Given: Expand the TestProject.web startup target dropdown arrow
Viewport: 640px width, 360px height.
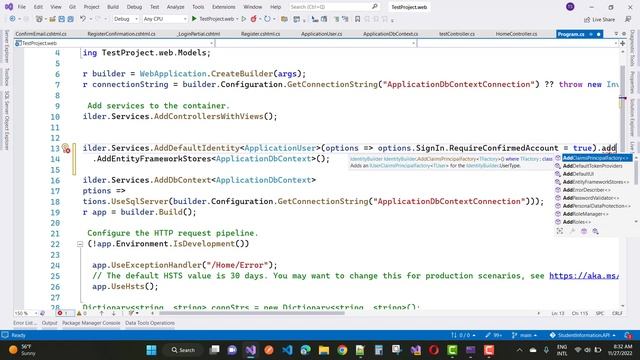Looking at the screenshot, I should pyautogui.click(x=237, y=19).
